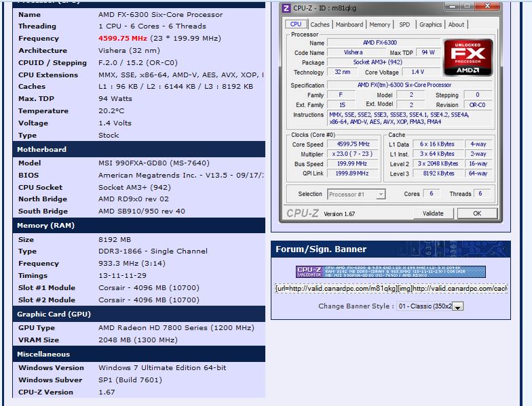
Task: Click the AMD FX Unlocked processor logo
Action: coord(468,57)
